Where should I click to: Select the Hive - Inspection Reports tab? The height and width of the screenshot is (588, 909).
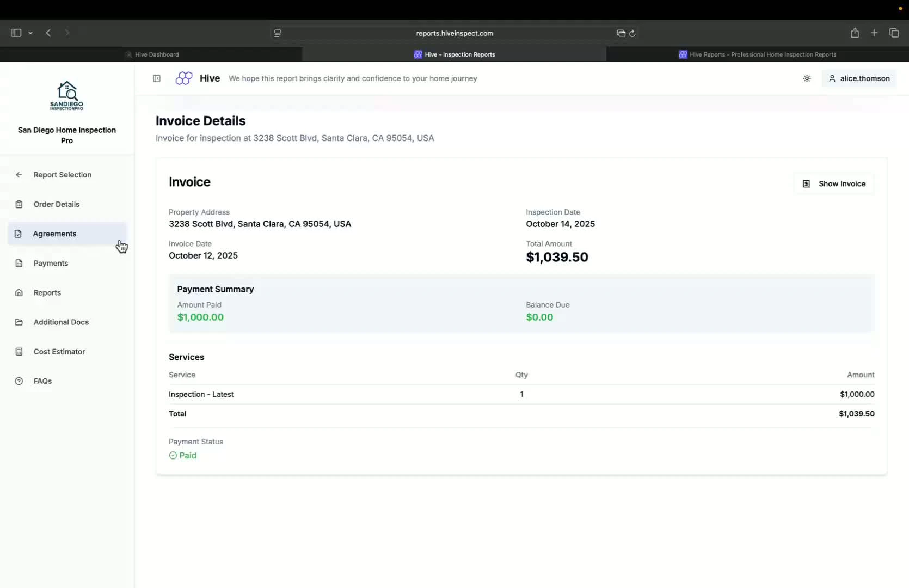pos(454,54)
